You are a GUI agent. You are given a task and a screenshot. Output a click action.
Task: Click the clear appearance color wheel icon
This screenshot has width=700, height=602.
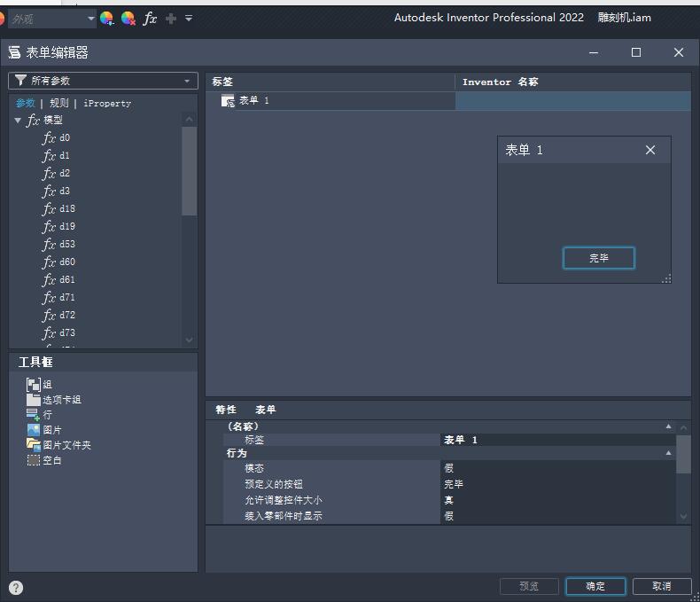tap(128, 19)
